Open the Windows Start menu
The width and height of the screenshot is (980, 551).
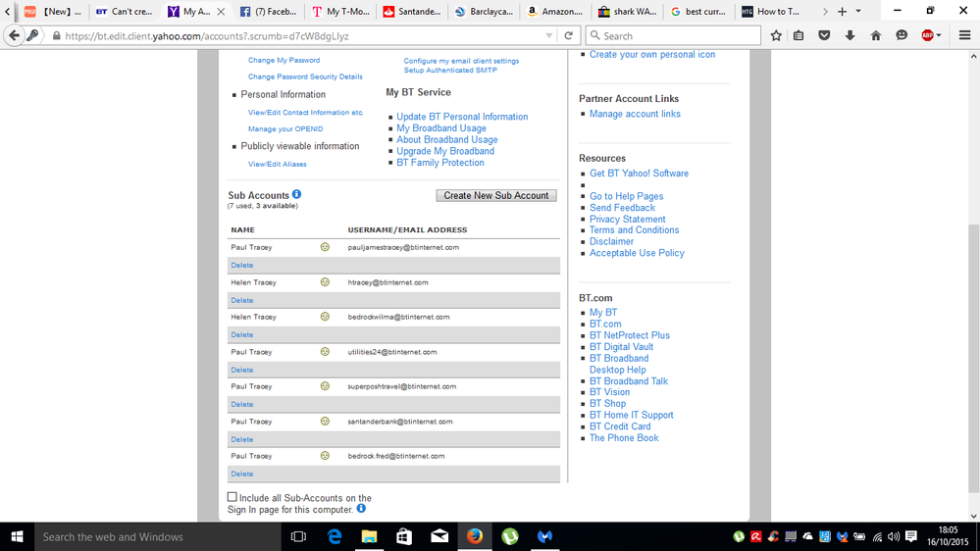17,536
